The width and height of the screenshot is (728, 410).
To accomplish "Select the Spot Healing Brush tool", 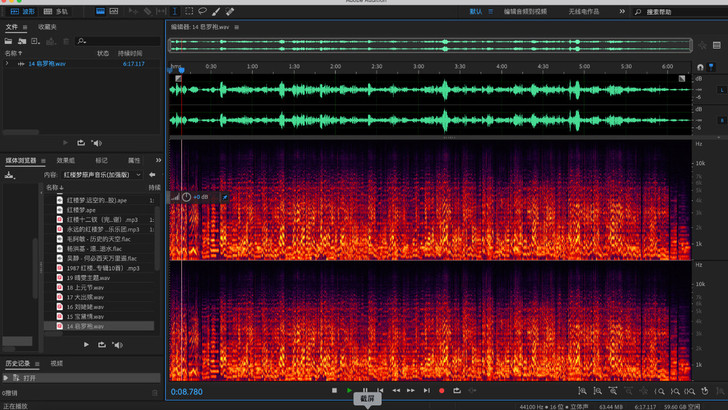I will coord(231,11).
